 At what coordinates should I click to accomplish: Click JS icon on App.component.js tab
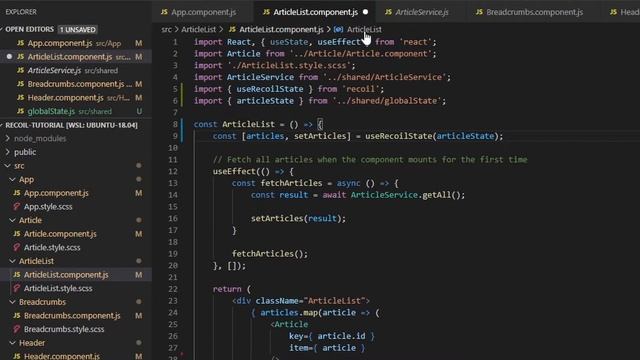click(x=164, y=12)
